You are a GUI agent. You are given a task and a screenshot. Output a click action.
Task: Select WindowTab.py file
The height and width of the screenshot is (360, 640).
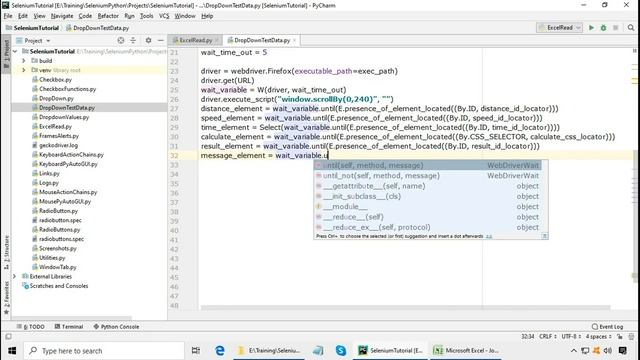[54, 267]
